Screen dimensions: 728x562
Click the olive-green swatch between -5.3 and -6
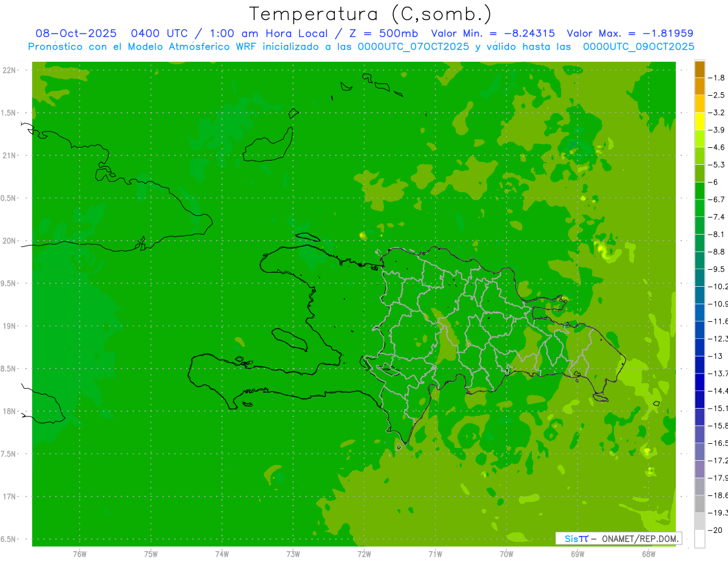699,173
